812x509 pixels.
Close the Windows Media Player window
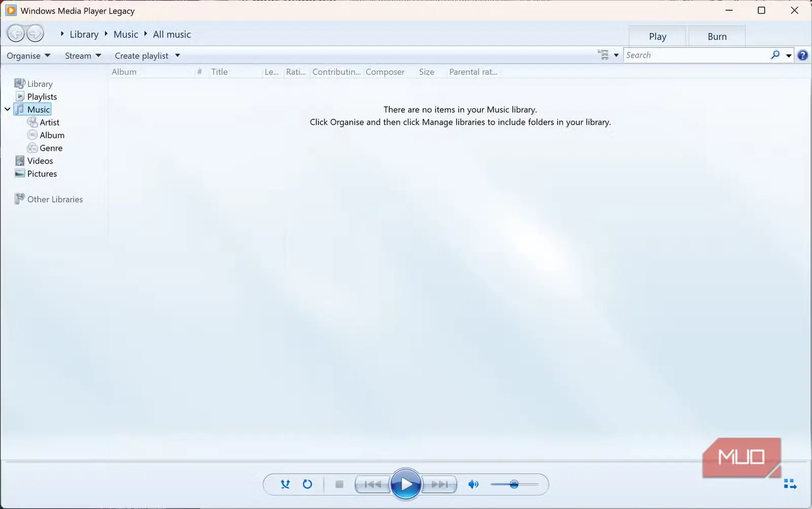pos(795,10)
